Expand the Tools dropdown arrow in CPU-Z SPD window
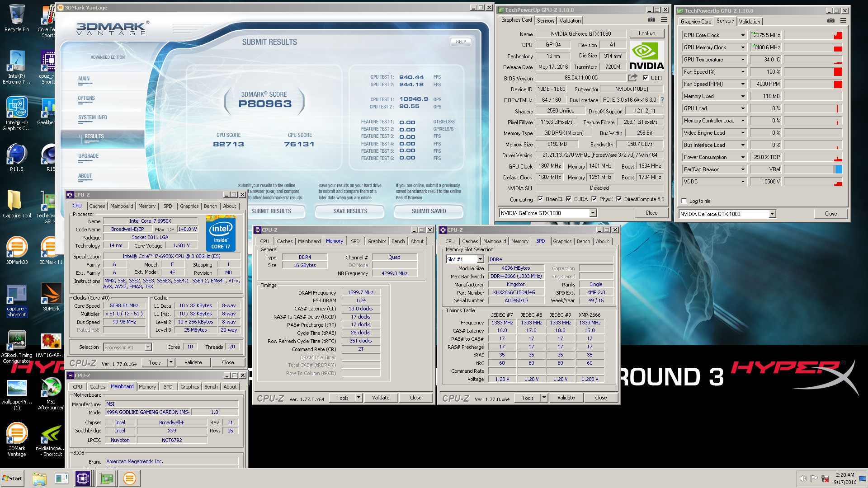 [544, 398]
